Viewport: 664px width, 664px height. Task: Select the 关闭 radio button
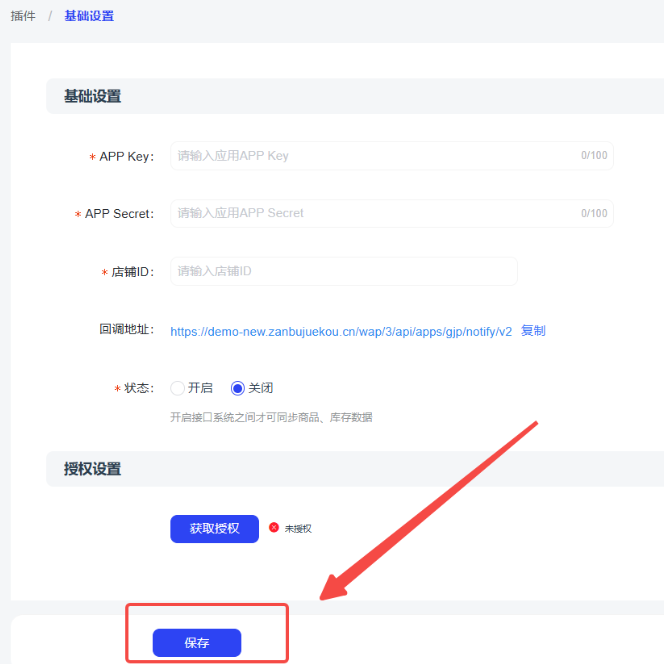tap(238, 388)
